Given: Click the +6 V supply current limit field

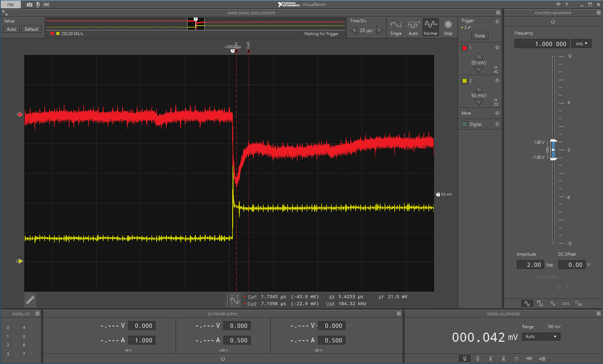Looking at the screenshot, I should [x=142, y=340].
